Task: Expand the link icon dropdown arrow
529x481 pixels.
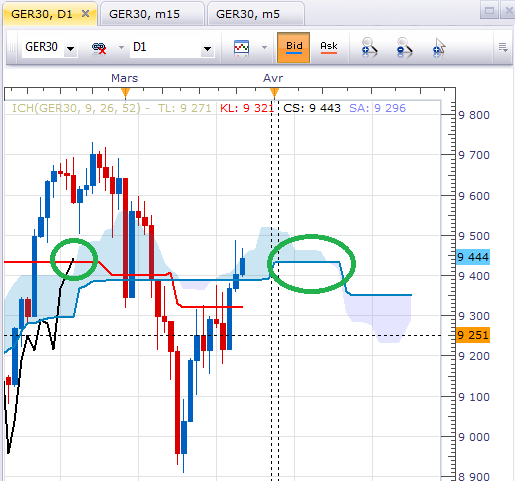Action: point(121,48)
